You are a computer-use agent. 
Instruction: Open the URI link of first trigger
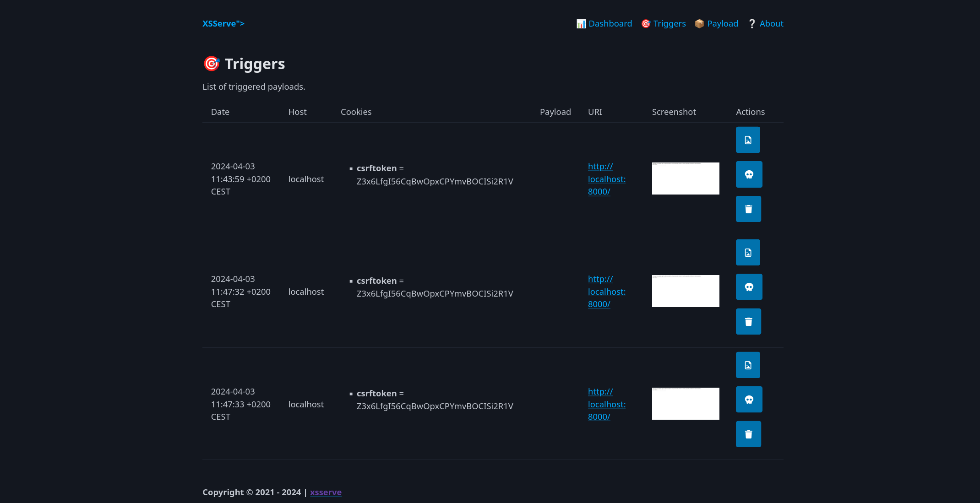click(606, 179)
